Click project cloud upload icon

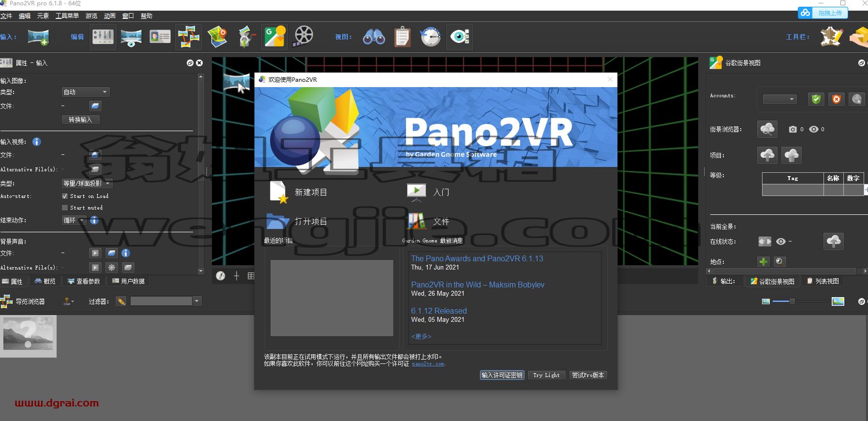click(767, 155)
